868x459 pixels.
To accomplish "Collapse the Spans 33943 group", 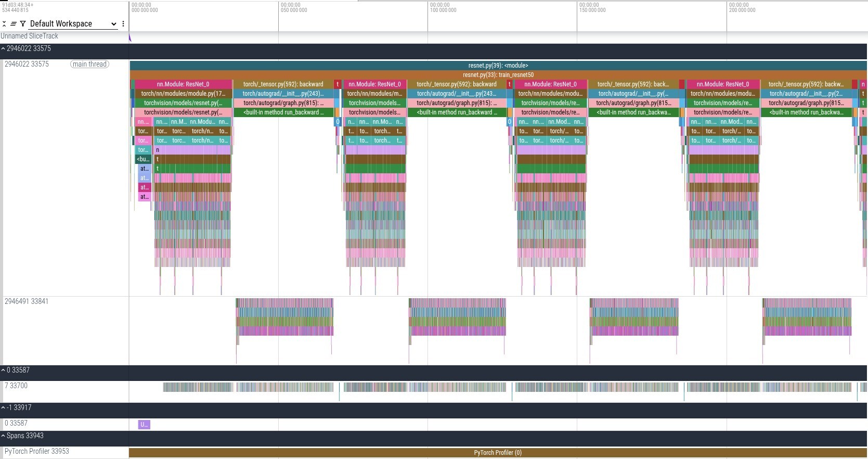I will (3, 436).
